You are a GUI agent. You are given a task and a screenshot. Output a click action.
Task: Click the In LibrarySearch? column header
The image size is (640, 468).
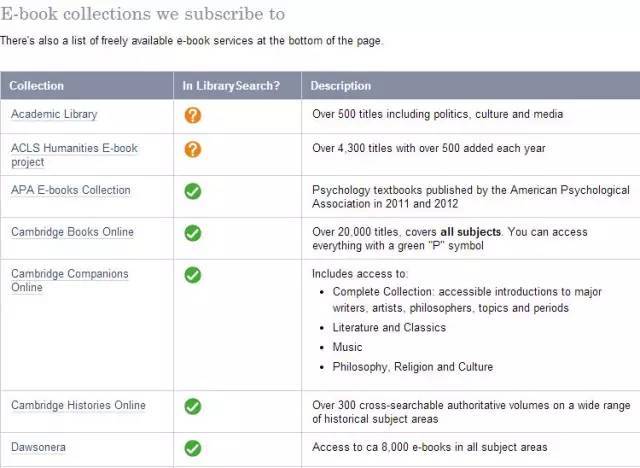coord(238,86)
